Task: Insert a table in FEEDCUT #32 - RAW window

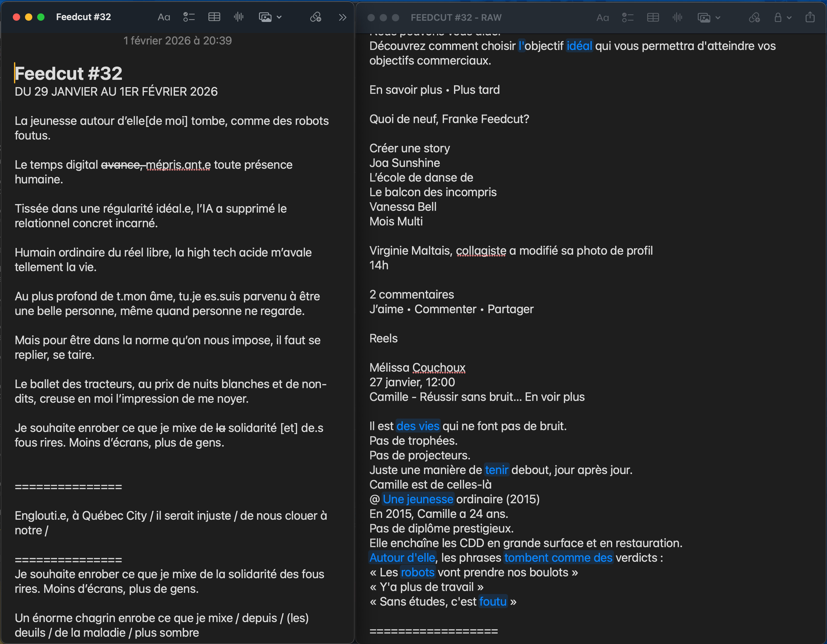Action: [653, 18]
